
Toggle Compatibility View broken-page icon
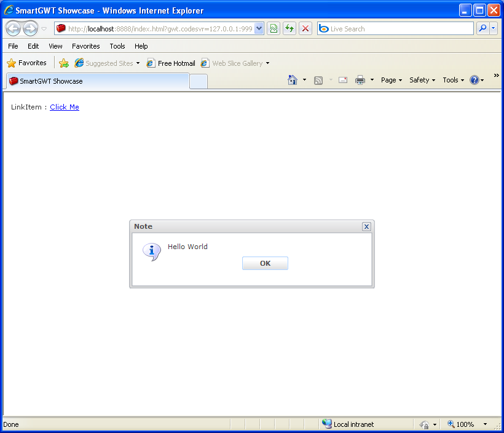(x=274, y=29)
